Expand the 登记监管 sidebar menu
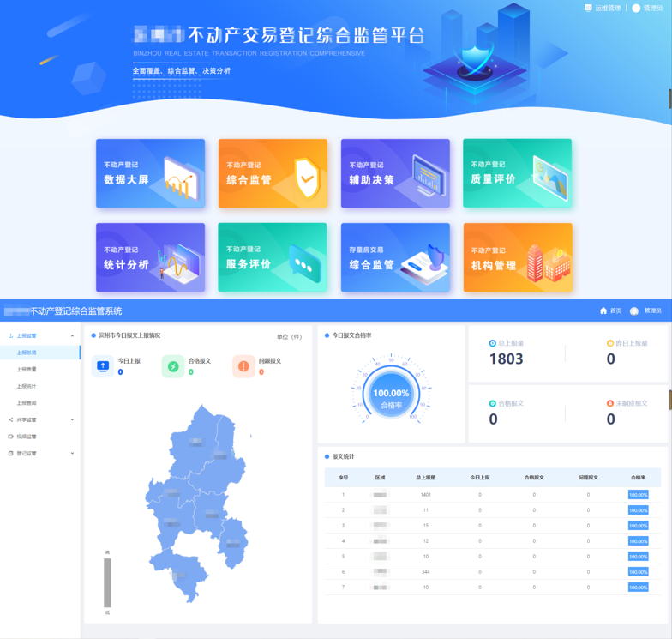 [x=72, y=454]
